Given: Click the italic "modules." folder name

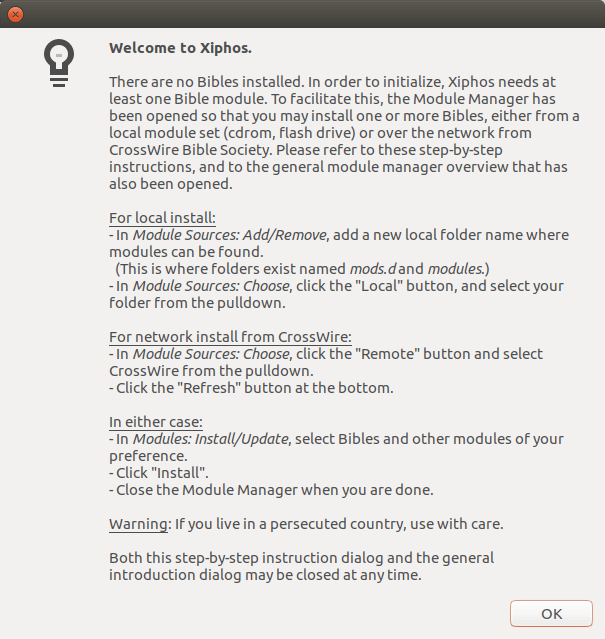Looking at the screenshot, I should coord(456,269).
